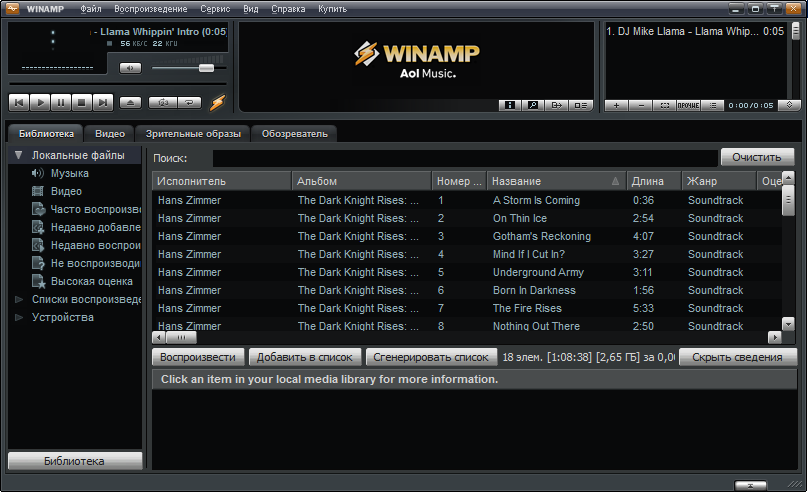Viewport: 808px width, 492px height.
Task: Click the orange Winamp lightning bolt icon
Action: pos(217,103)
